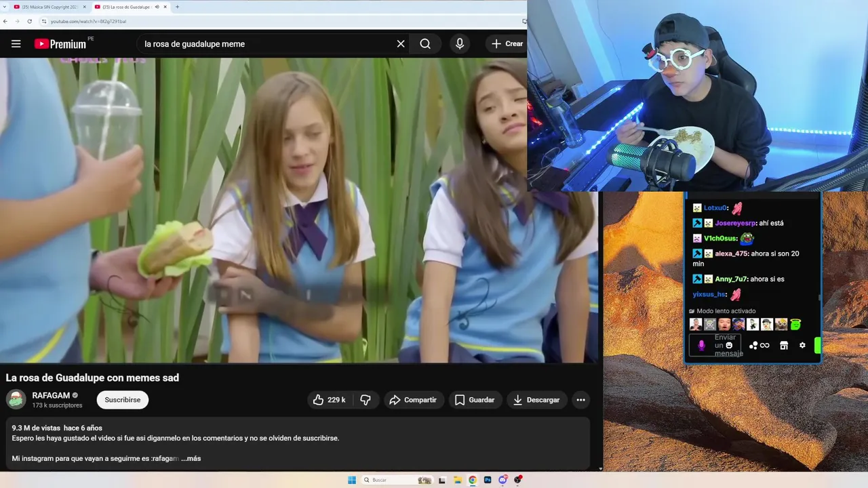Expand the description with ...más
This screenshot has width=868, height=488.
pyautogui.click(x=191, y=459)
